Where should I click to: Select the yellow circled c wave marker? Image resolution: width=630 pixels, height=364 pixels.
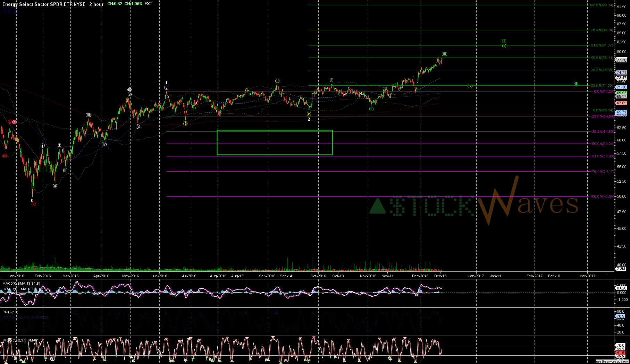pyautogui.click(x=309, y=114)
